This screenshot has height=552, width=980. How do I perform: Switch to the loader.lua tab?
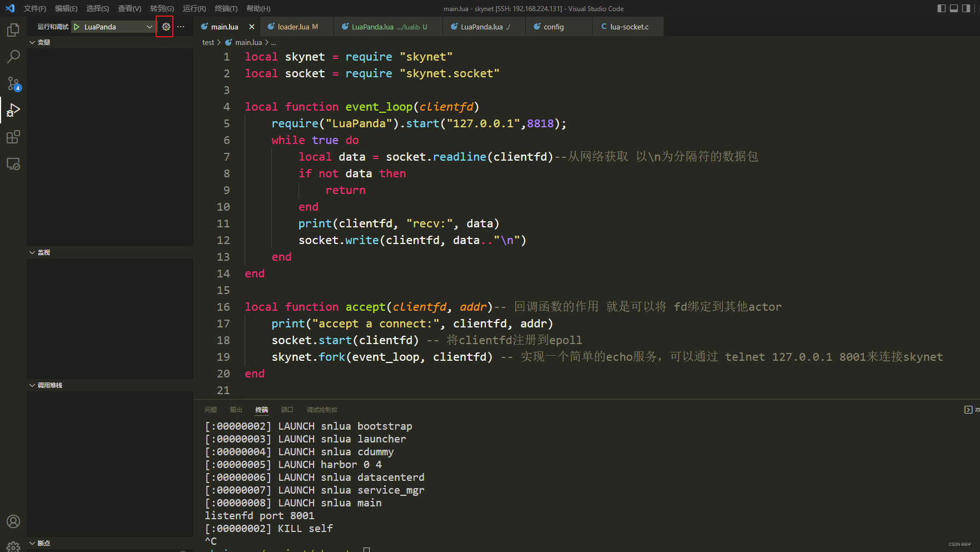point(298,27)
